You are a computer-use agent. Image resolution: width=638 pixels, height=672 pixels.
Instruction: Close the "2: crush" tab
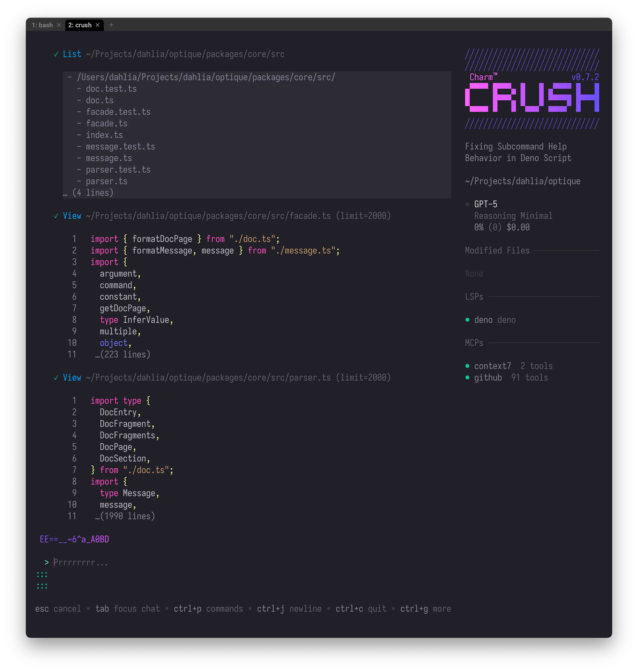pyautogui.click(x=98, y=25)
